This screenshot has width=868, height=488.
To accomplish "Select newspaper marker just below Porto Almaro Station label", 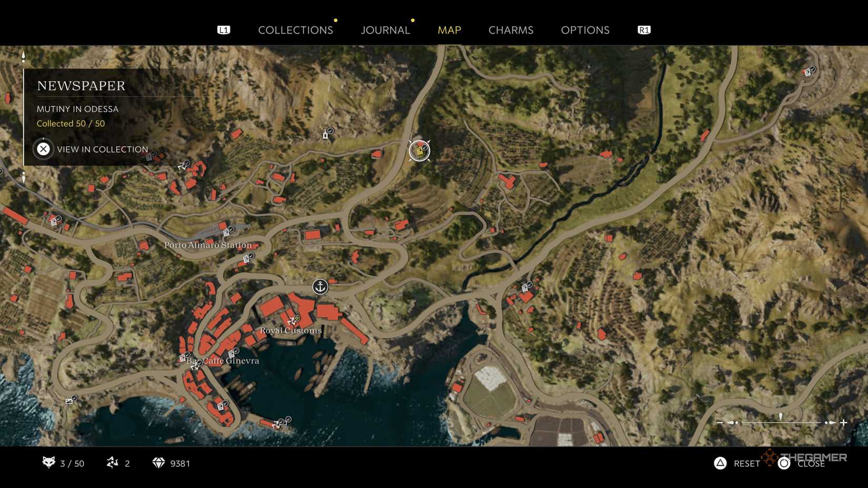I will coord(248,258).
